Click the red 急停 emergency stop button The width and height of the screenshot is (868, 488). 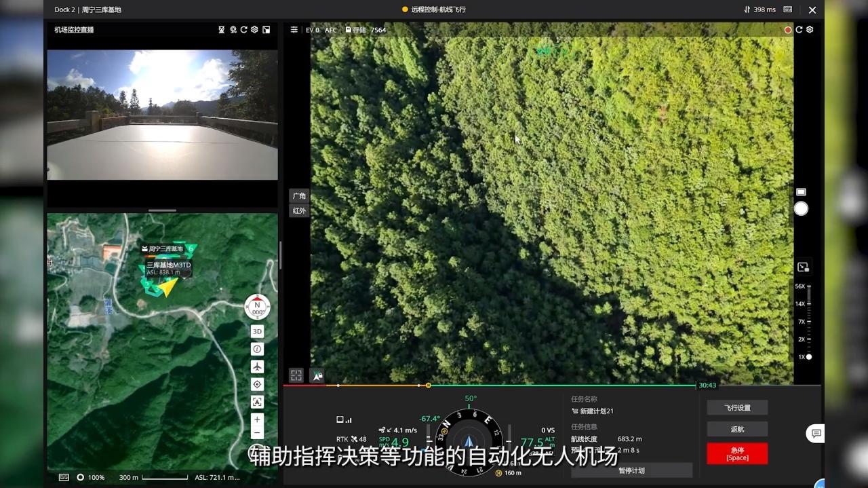click(x=737, y=453)
